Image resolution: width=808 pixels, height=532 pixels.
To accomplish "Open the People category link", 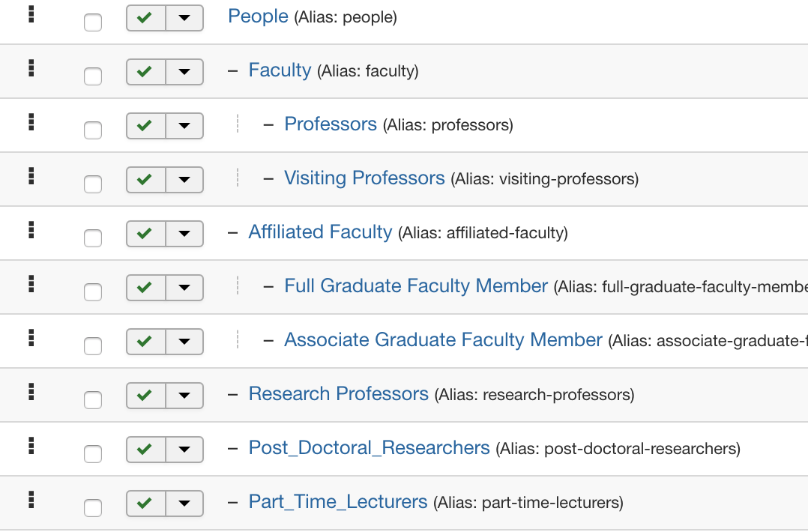I will tap(258, 16).
